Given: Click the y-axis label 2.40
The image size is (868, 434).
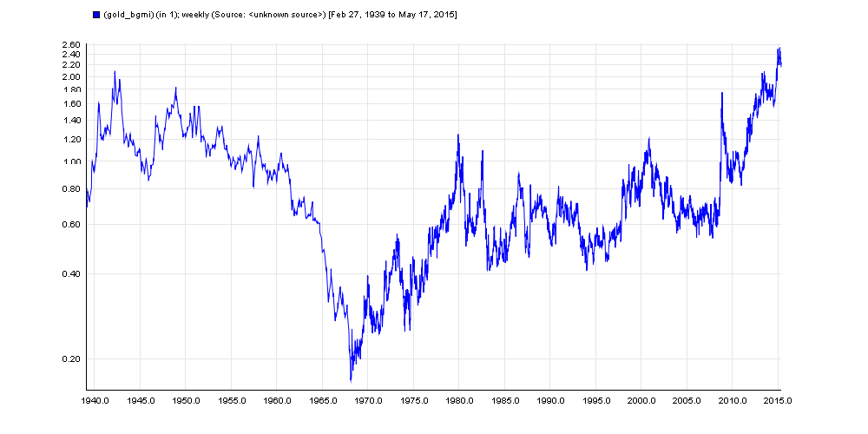Looking at the screenshot, I should tap(73, 54).
